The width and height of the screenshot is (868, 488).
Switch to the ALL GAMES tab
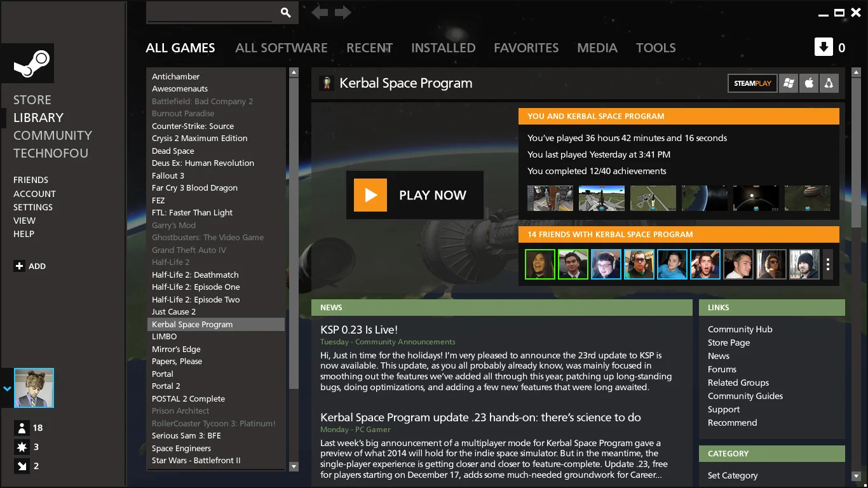point(180,48)
